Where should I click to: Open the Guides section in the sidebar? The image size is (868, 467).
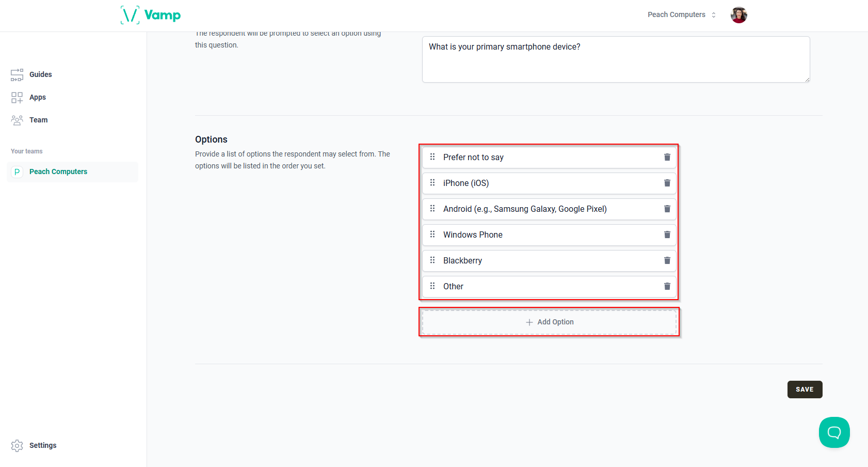[40, 74]
